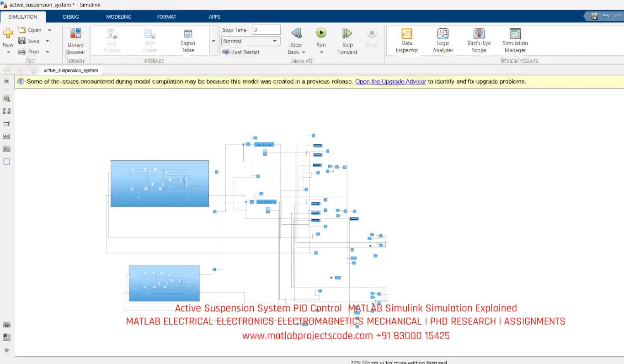Click the quick access Undo icon

(x=606, y=16)
